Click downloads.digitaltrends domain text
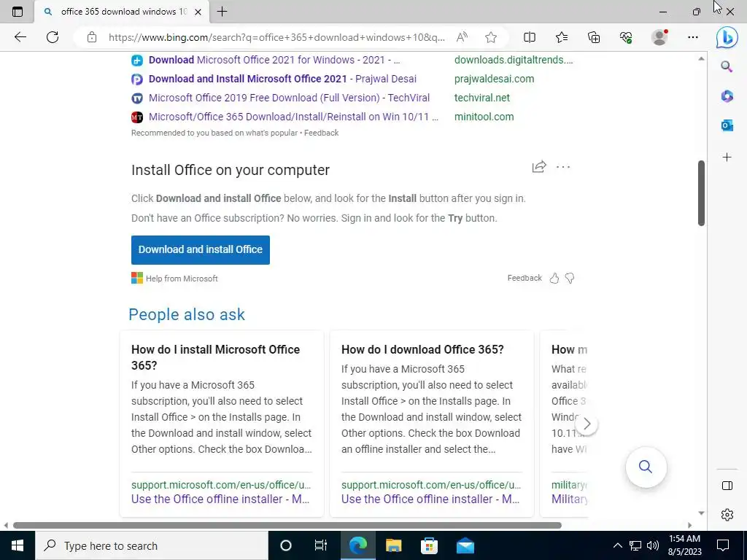 click(x=514, y=60)
